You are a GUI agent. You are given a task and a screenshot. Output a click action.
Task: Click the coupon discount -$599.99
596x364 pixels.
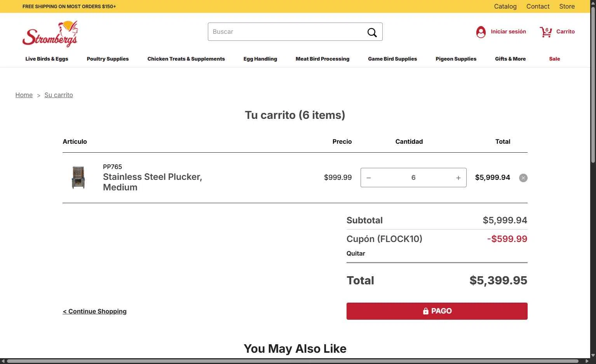pos(507,239)
